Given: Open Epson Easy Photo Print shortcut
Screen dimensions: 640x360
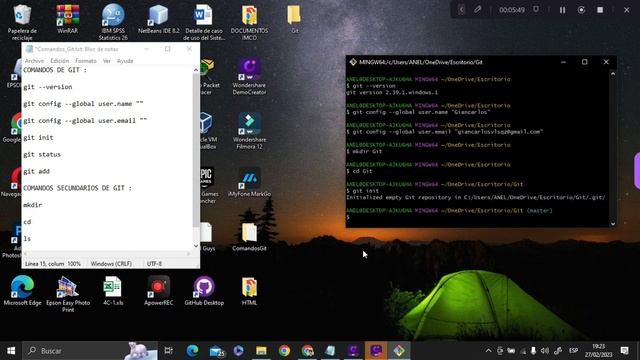Looking at the screenshot, I should pyautogui.click(x=68, y=294).
